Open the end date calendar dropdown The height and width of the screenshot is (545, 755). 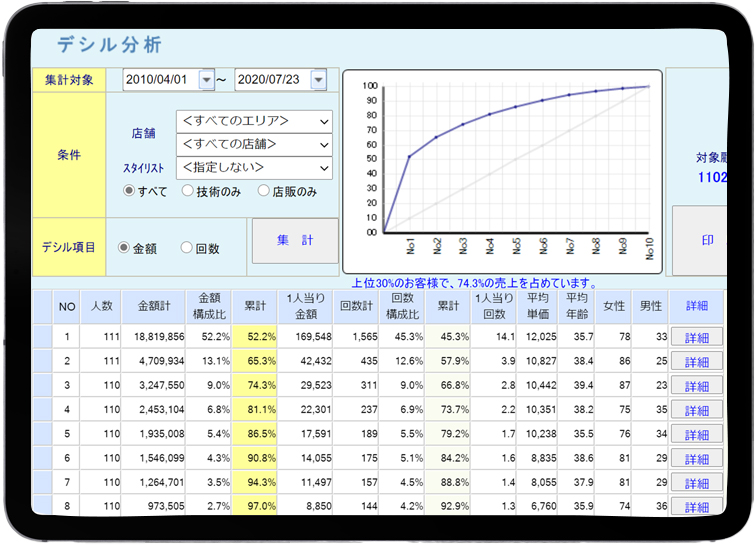(x=318, y=80)
